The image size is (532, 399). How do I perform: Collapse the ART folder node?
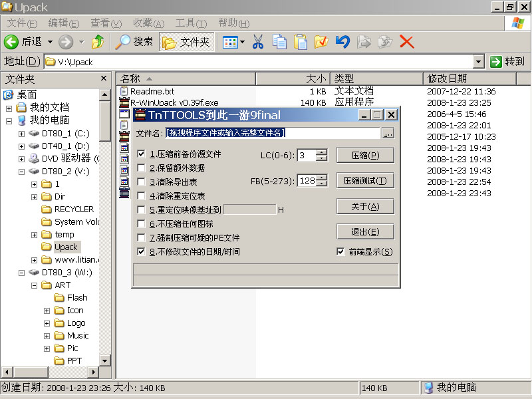click(x=34, y=285)
